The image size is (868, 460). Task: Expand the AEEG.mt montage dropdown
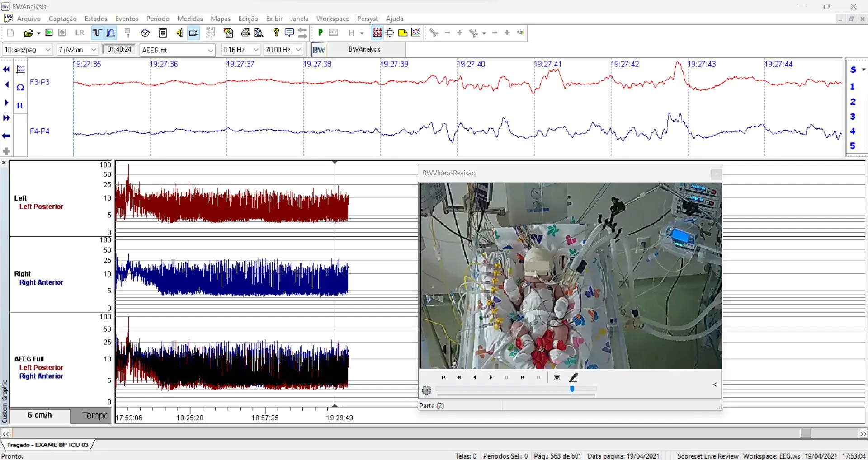point(210,50)
